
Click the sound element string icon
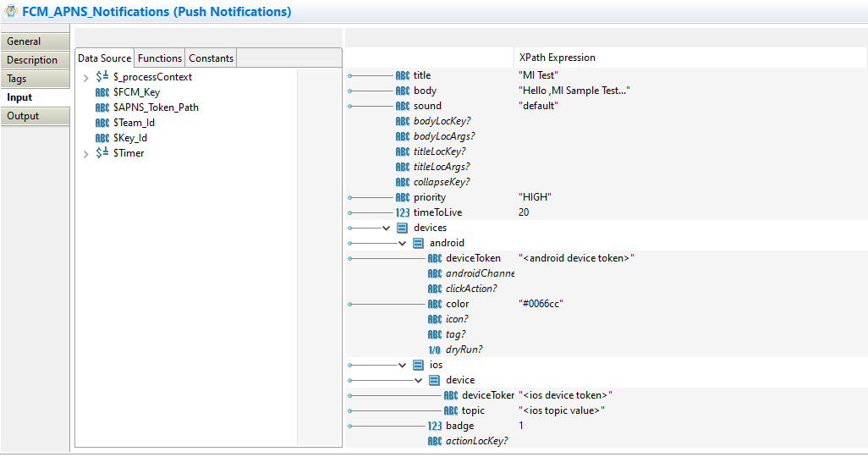click(403, 106)
